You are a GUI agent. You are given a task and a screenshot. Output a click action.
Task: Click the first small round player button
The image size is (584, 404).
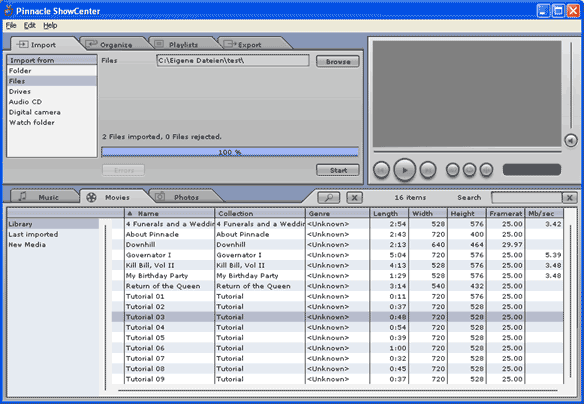click(453, 170)
